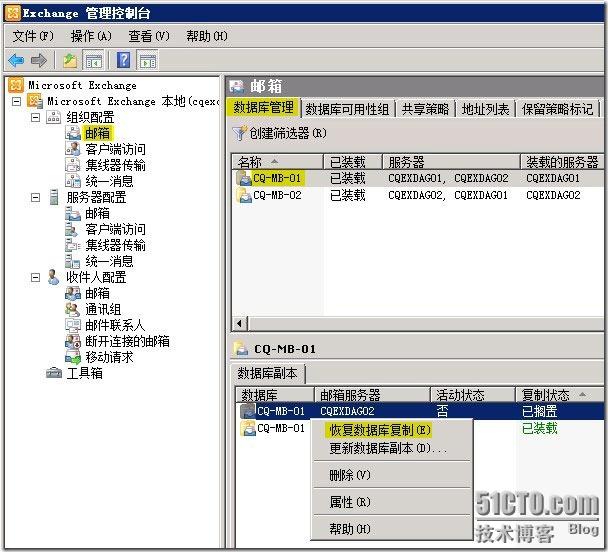Select the highlighted 邮箱 under 组织配置
The image size is (608, 552).
[97, 133]
